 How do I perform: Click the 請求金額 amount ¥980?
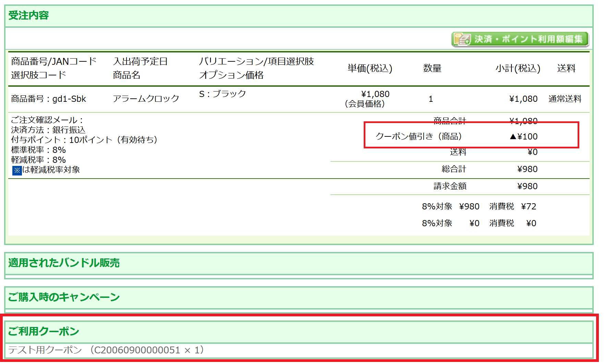(x=527, y=186)
